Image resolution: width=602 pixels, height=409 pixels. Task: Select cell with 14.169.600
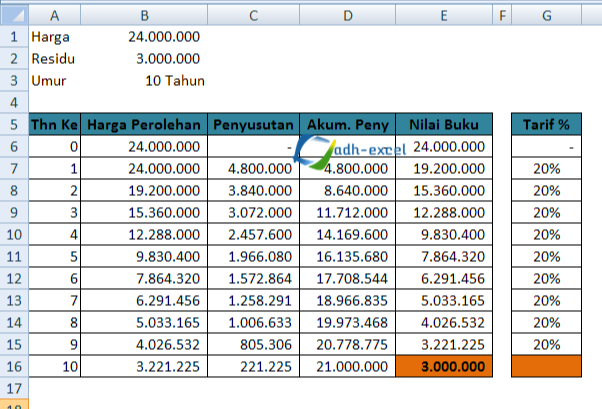coord(347,234)
